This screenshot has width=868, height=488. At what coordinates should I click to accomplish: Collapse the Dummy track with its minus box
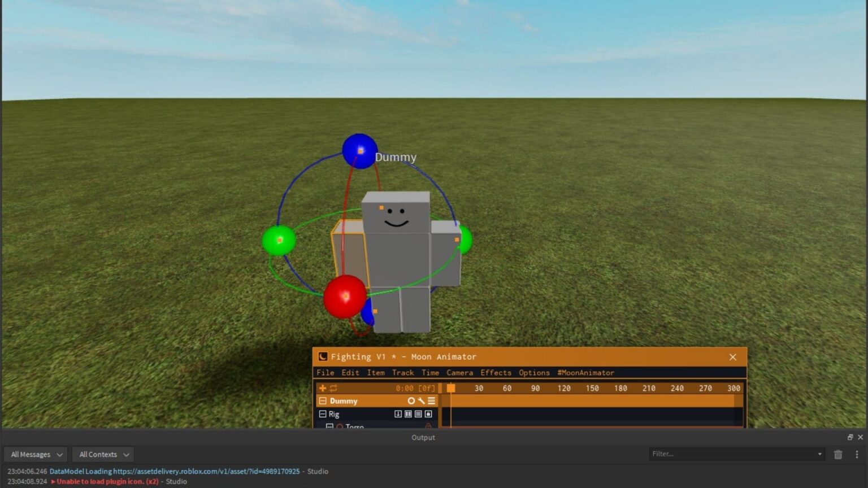coord(323,401)
